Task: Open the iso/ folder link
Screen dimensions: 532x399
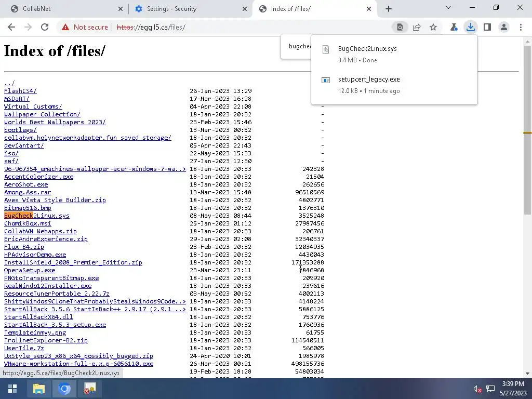Action: 11,153
